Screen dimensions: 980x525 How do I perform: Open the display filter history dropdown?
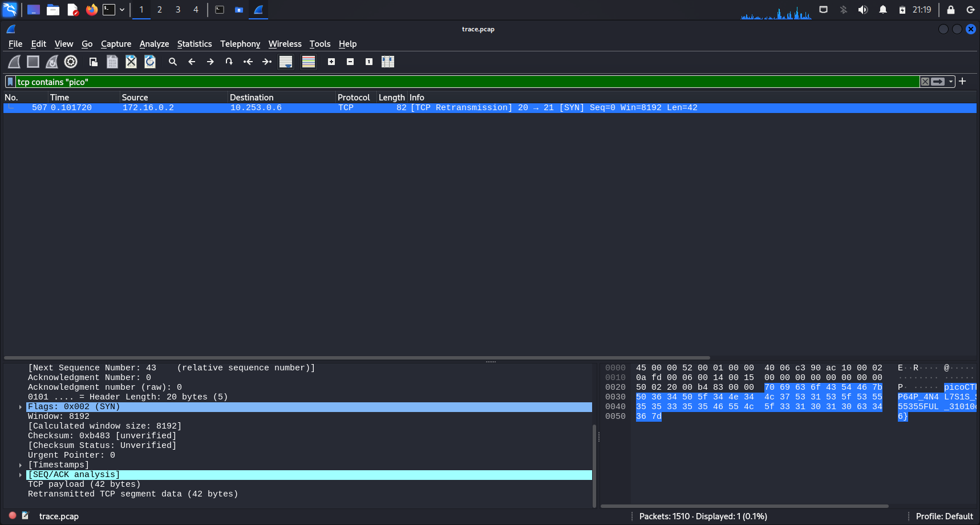951,82
